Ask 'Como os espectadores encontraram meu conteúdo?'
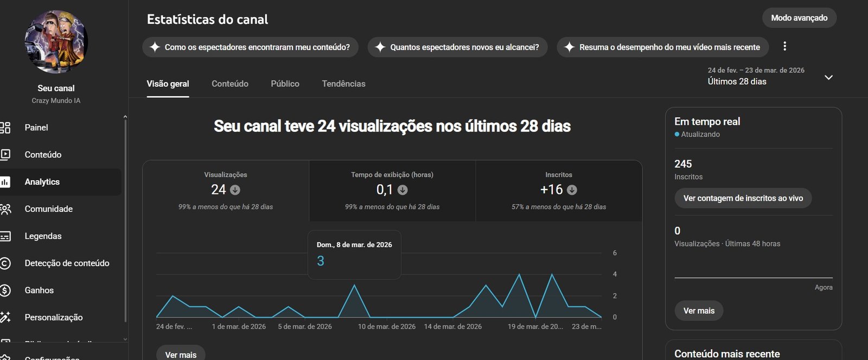The height and width of the screenshot is (360, 868). [250, 47]
